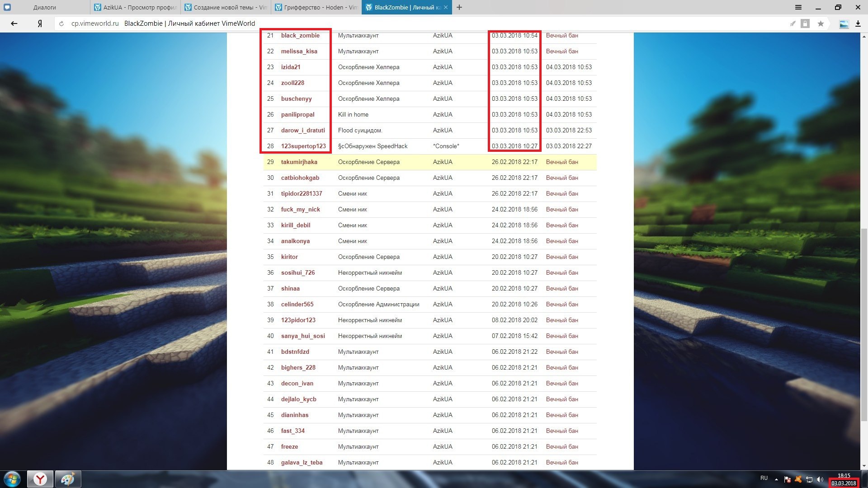The height and width of the screenshot is (488, 868).
Task: Open player kiritor link
Action: pos(289,257)
